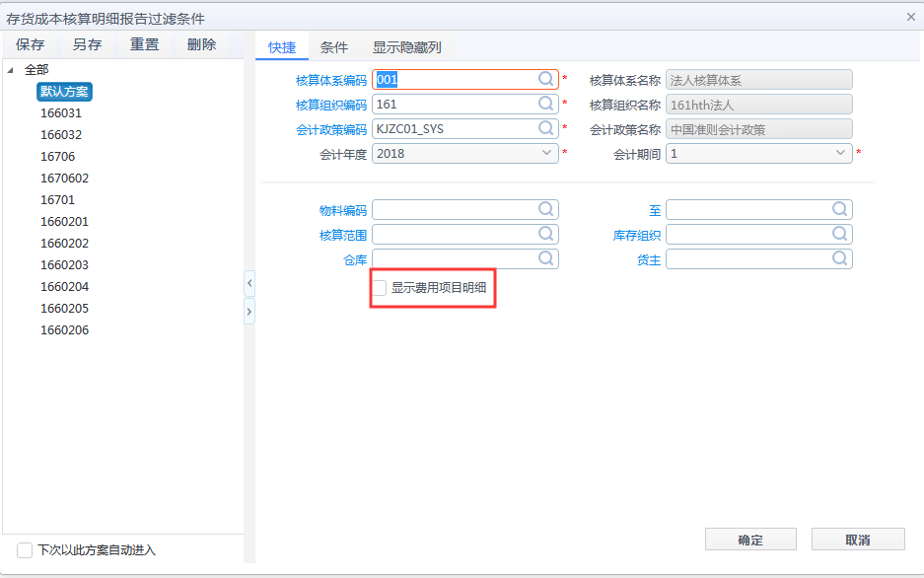Image resolution: width=924 pixels, height=578 pixels.
Task: Collapse the left panel with arrow
Action: (x=249, y=283)
